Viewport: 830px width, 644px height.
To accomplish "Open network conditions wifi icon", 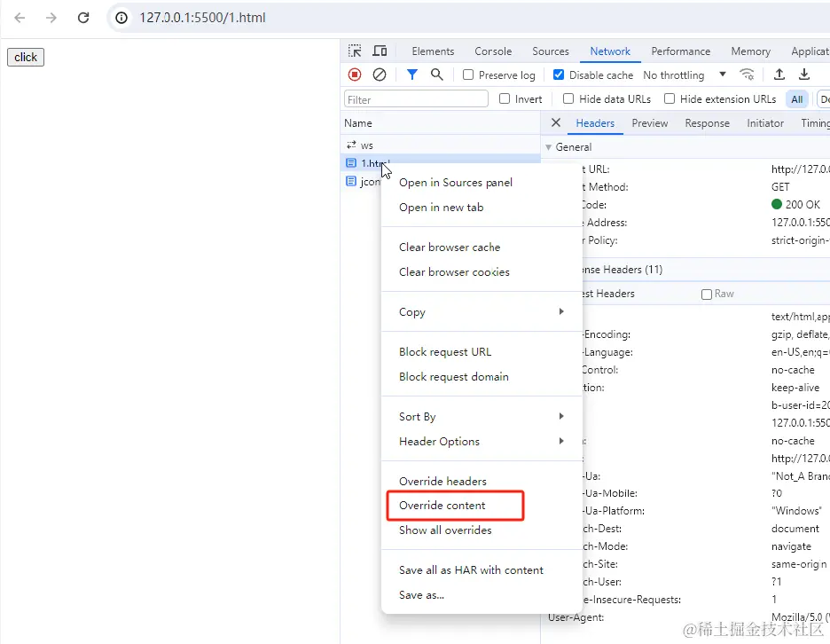I will (x=747, y=75).
